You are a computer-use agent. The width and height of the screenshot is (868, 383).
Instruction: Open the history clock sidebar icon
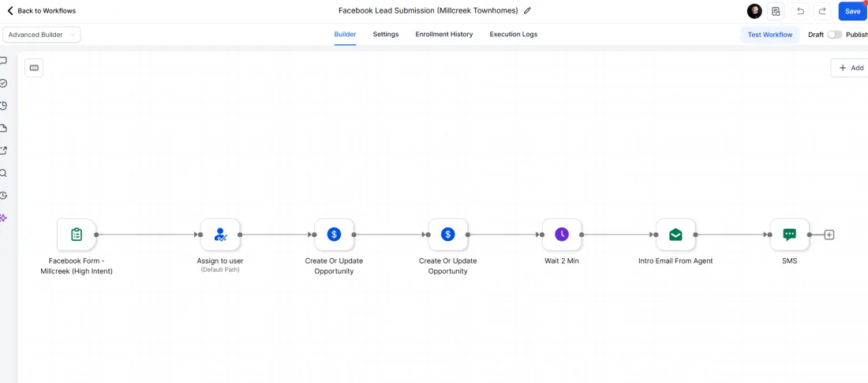3,196
